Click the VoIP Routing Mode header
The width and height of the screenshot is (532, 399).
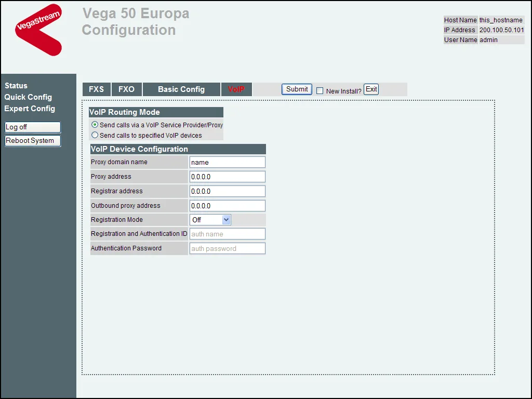click(156, 112)
